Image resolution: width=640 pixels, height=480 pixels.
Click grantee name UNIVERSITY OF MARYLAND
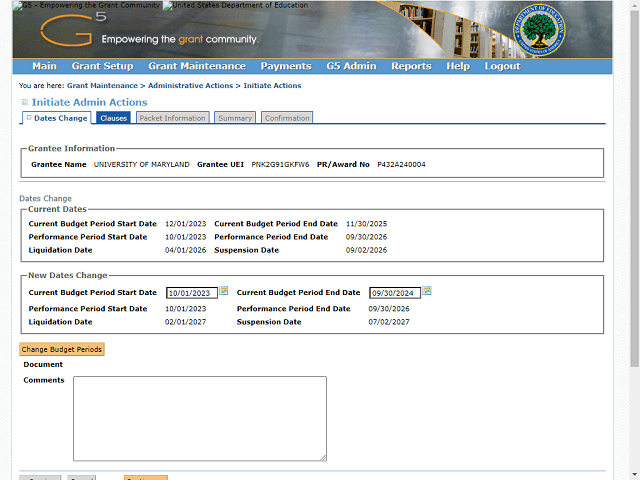pyautogui.click(x=142, y=164)
